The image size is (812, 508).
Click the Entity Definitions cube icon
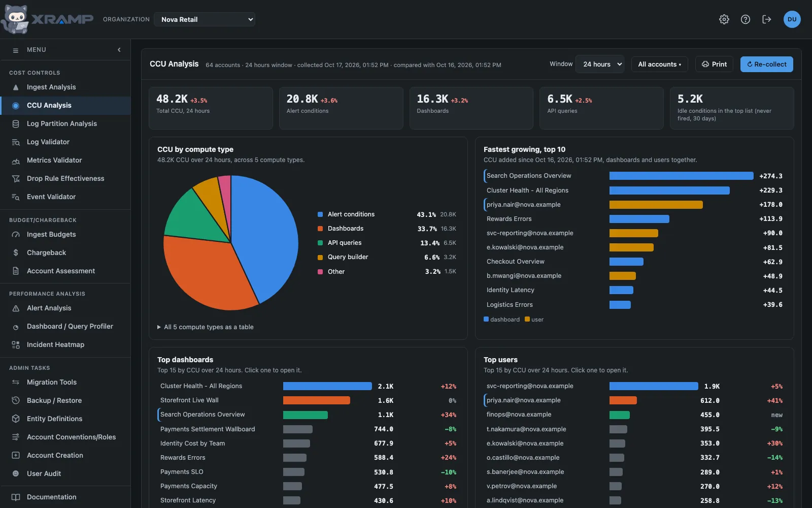pyautogui.click(x=16, y=419)
